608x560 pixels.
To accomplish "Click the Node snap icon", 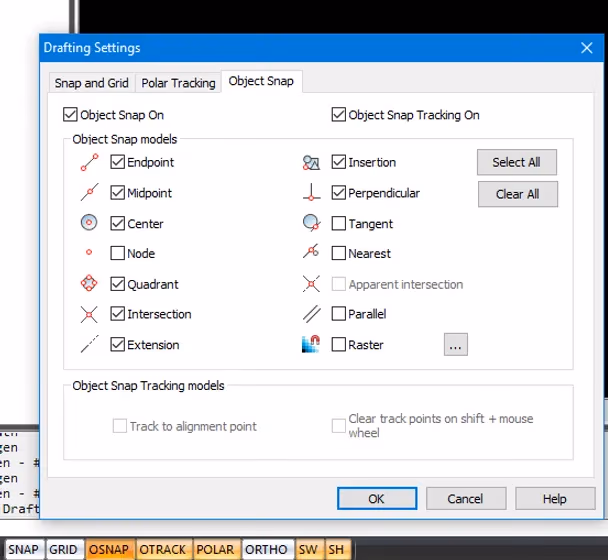I will coord(89,252).
